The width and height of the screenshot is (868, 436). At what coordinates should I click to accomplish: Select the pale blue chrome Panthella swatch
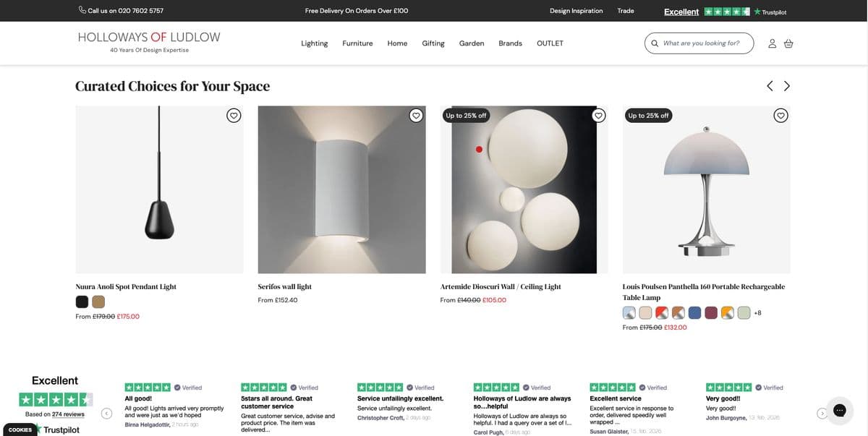point(629,312)
